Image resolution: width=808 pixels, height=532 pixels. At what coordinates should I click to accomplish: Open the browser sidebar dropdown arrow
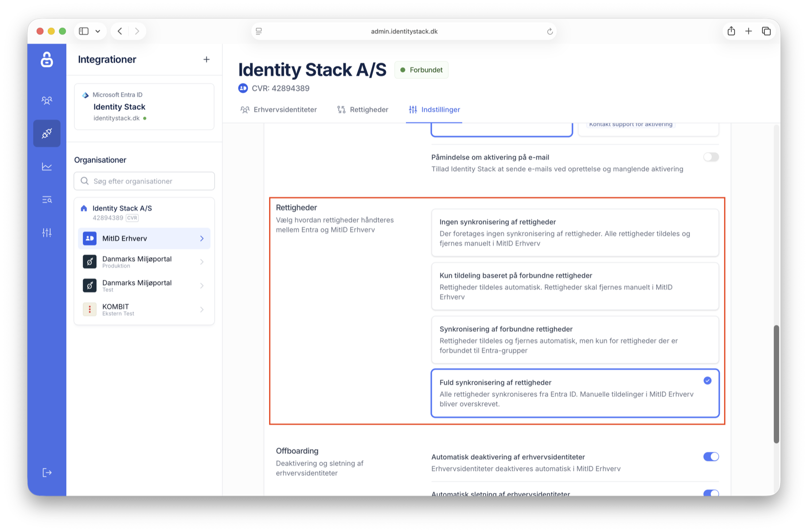click(x=98, y=31)
